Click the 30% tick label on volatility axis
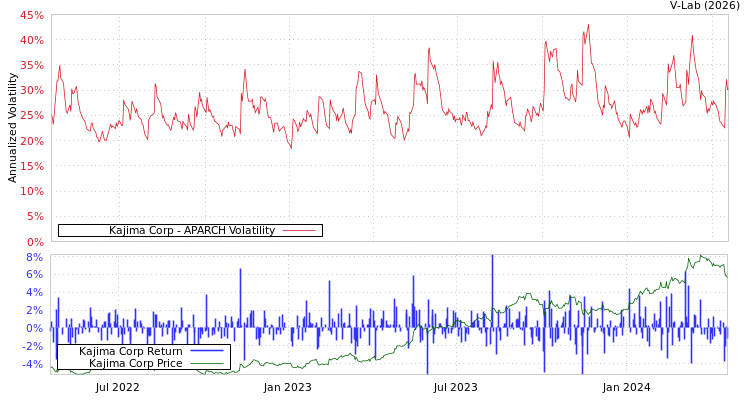This screenshot has width=750, height=400. coord(31,91)
